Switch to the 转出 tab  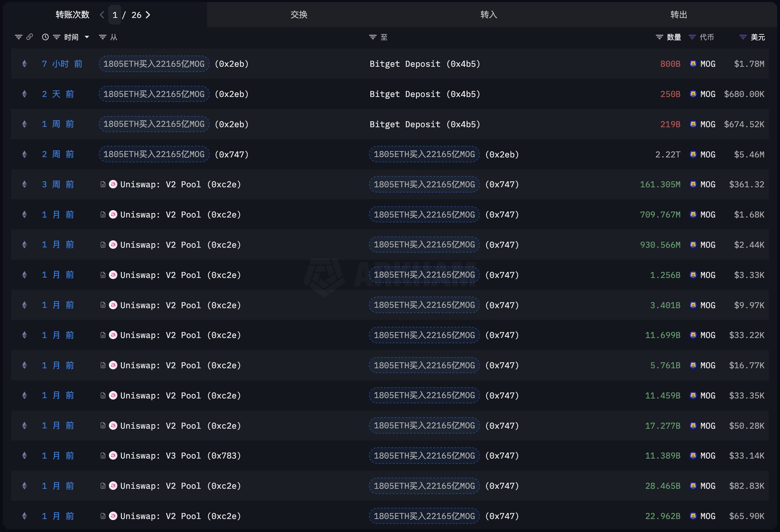pyautogui.click(x=678, y=15)
